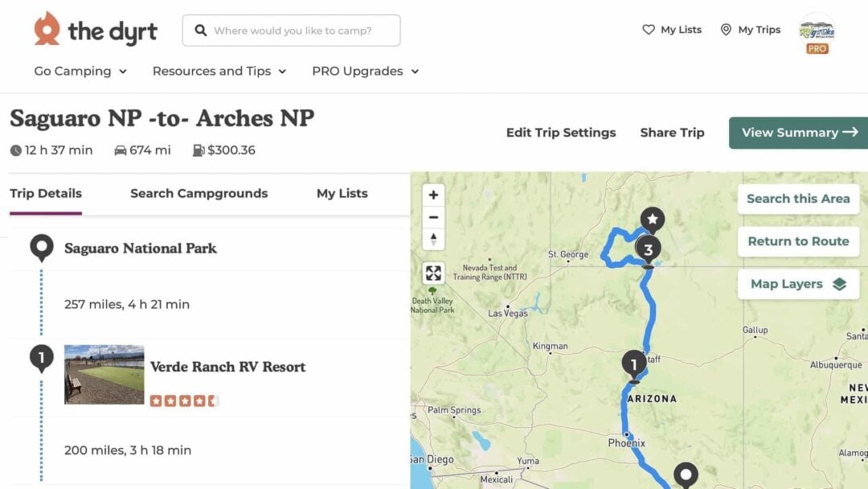The width and height of the screenshot is (868, 489).
Task: Click Edit Trip Settings
Action: (561, 133)
